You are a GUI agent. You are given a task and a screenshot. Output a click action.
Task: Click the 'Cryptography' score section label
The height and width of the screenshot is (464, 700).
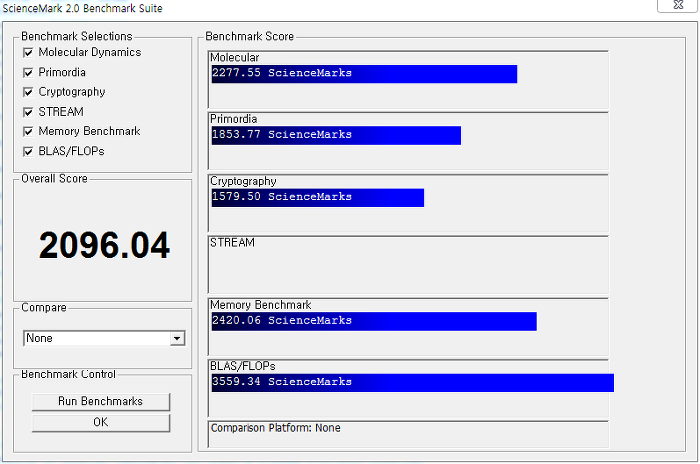[x=243, y=181]
